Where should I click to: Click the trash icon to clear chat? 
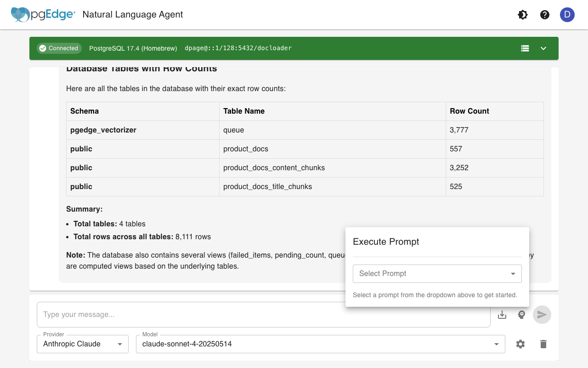click(543, 344)
